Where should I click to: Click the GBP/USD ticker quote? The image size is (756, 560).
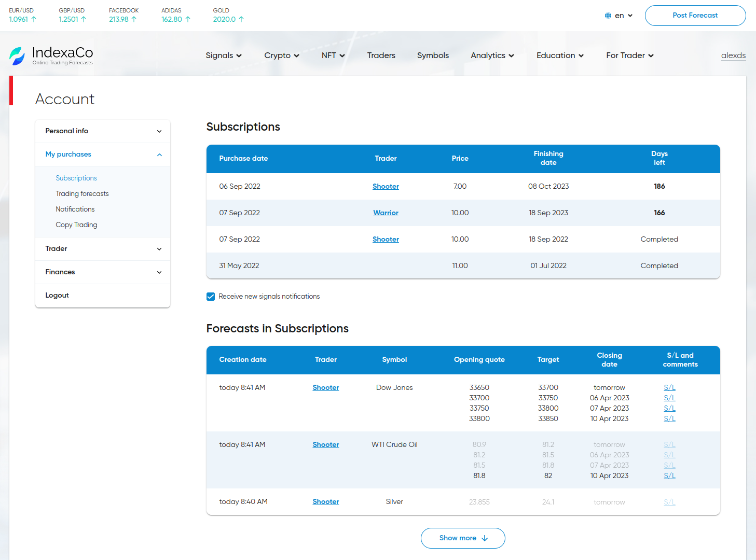73,15
